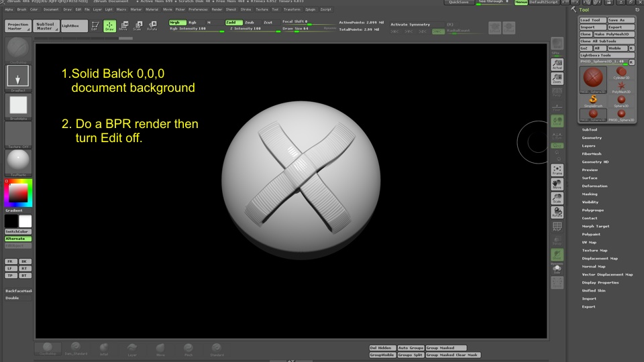Viewport: 644px width, 362px height.
Task: Expand the Layers subpalette
Action: 588,145
